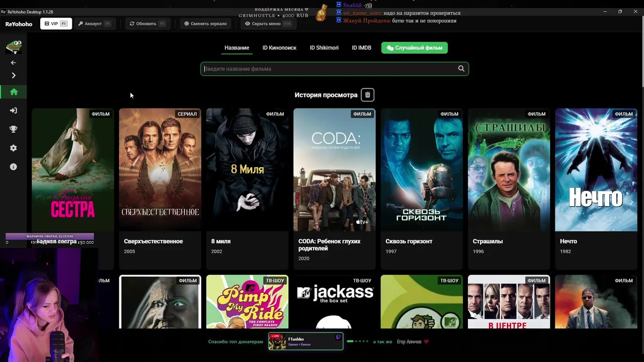Open the home page via the sidebar icon
Image resolution: width=644 pixels, height=362 pixels.
pyautogui.click(x=14, y=92)
